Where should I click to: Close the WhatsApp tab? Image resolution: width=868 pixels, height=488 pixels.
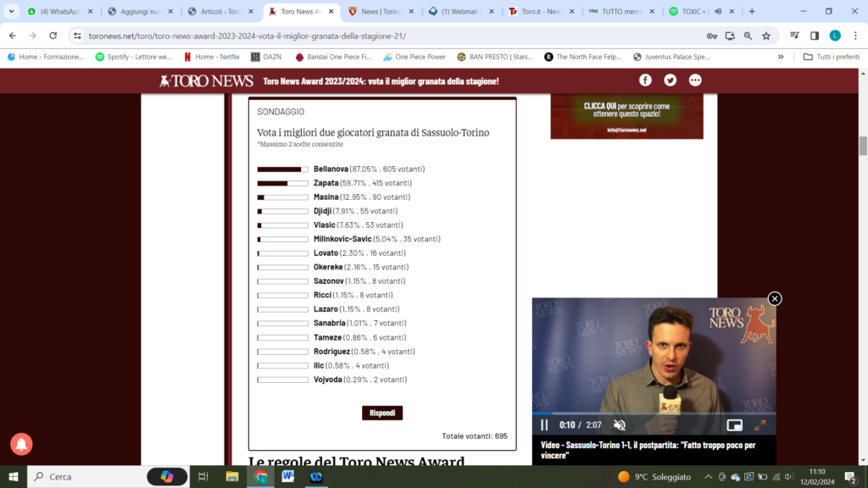(90, 11)
